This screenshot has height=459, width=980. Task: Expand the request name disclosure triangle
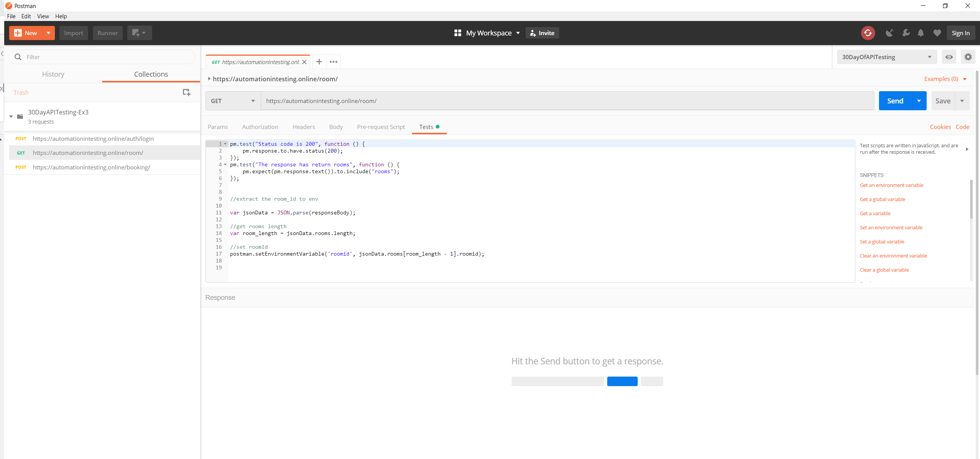click(x=209, y=79)
